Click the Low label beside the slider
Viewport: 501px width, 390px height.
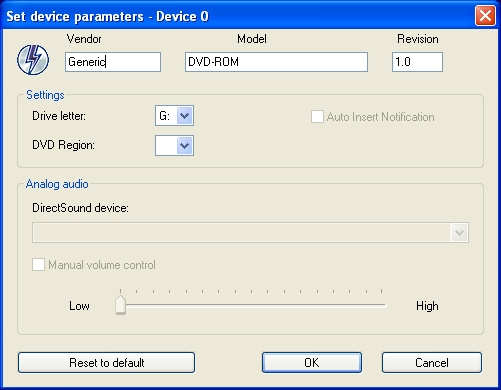click(x=79, y=306)
